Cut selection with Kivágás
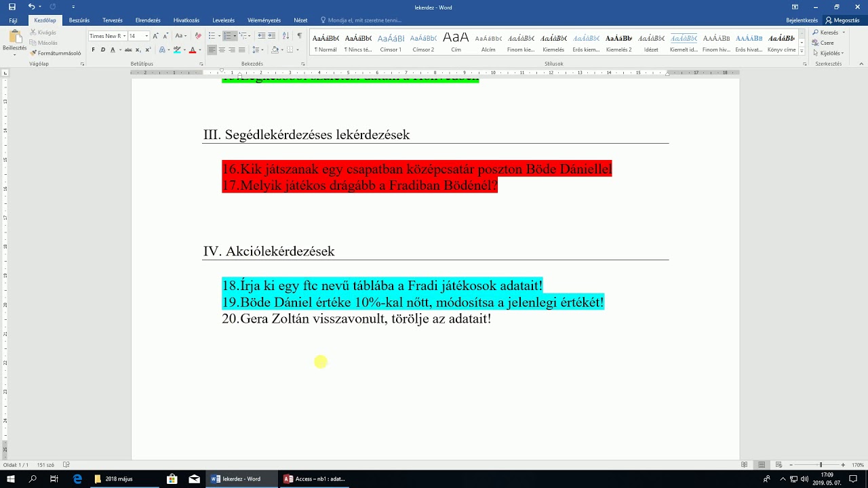Image resolution: width=868 pixels, height=488 pixels. (x=43, y=33)
